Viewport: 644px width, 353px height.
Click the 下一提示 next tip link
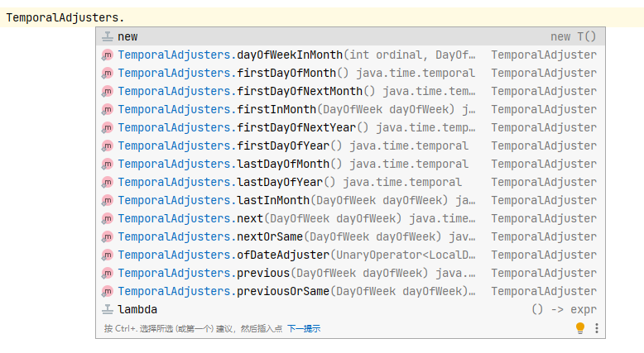[x=304, y=328]
